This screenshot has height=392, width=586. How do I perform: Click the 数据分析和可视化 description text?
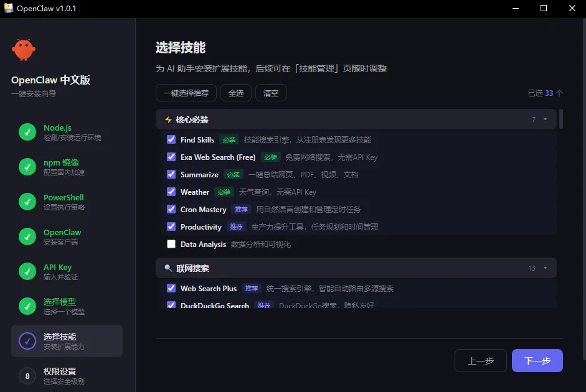tap(260, 244)
